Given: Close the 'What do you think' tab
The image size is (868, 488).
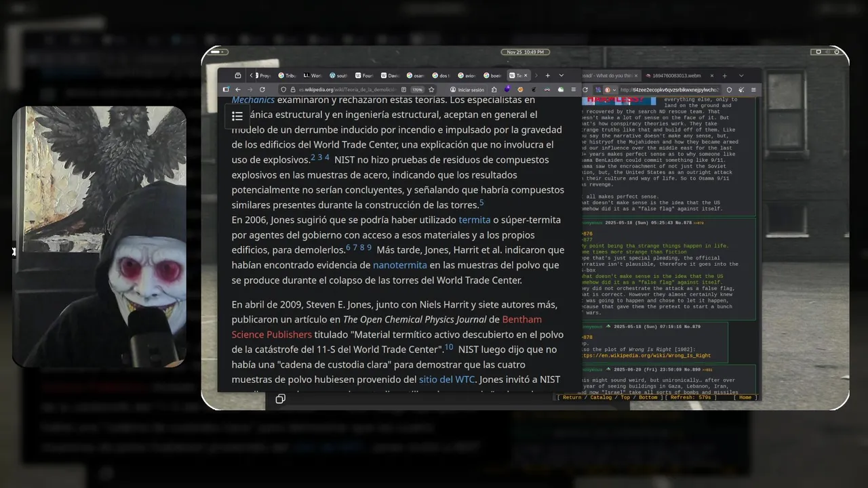Looking at the screenshot, I should pos(636,75).
